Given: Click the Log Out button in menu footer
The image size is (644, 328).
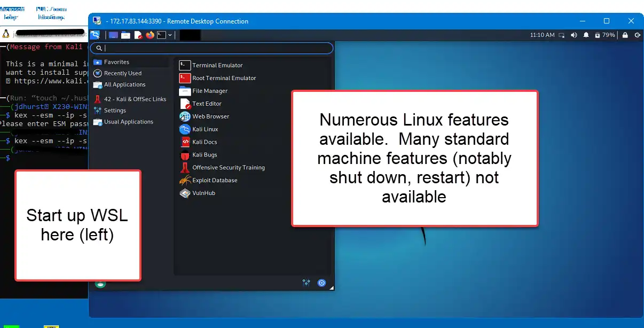Looking at the screenshot, I should click(321, 282).
